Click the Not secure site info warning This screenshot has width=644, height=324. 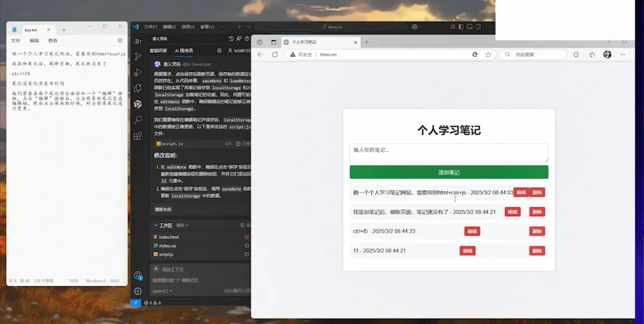301,54
